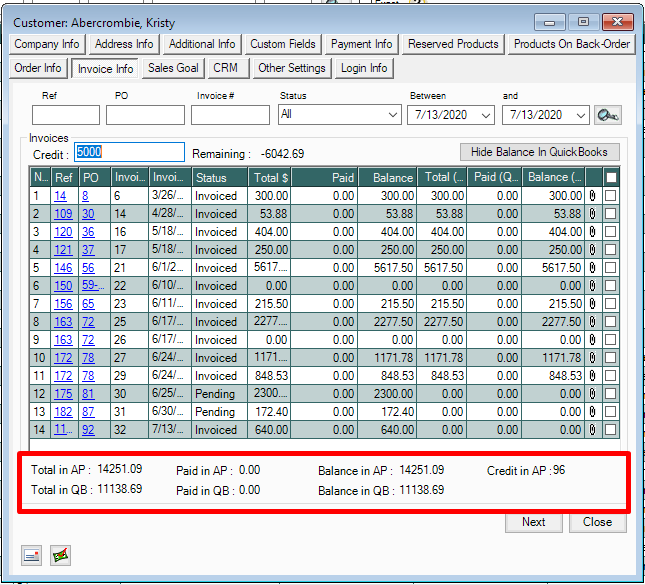Image resolution: width=645 pixels, height=585 pixels.
Task: Click the paperclip icon in row 14
Action: [593, 430]
